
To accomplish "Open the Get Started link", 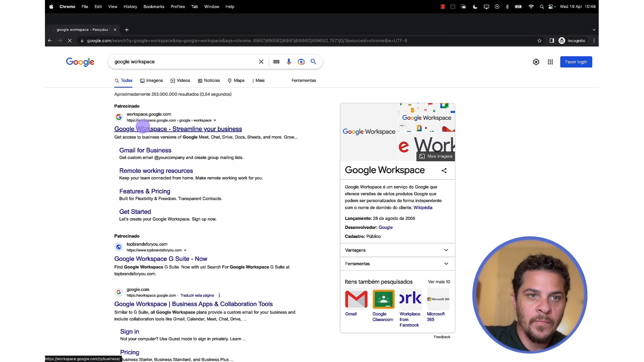I will (x=135, y=212).
